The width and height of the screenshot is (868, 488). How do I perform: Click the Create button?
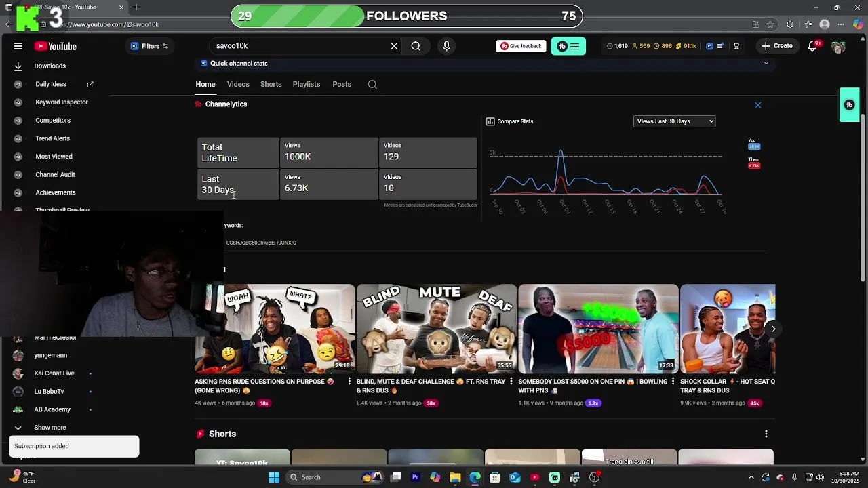point(776,46)
